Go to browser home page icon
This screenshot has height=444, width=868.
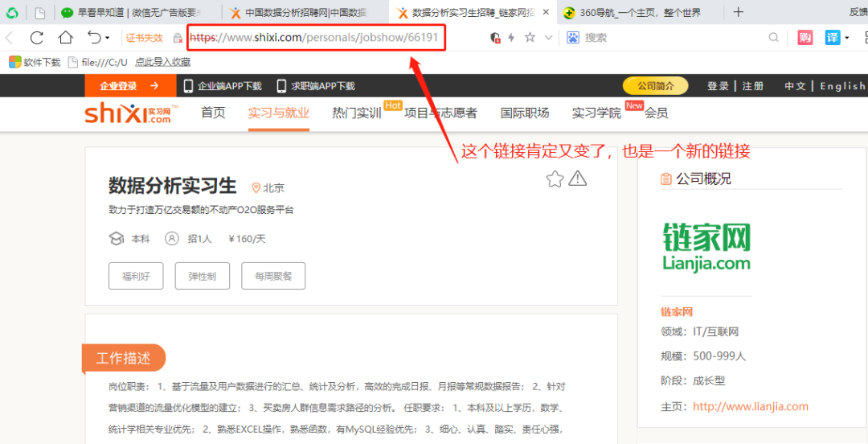coord(66,38)
